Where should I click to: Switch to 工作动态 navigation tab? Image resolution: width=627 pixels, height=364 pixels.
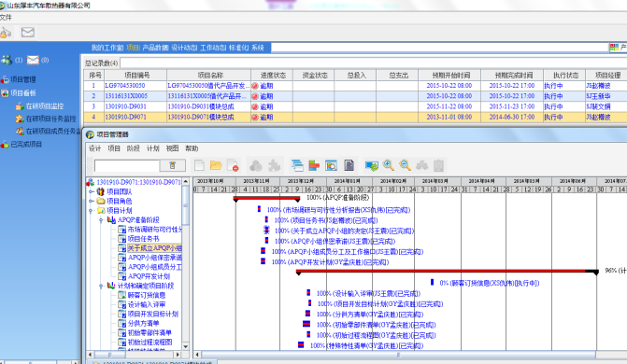click(213, 48)
